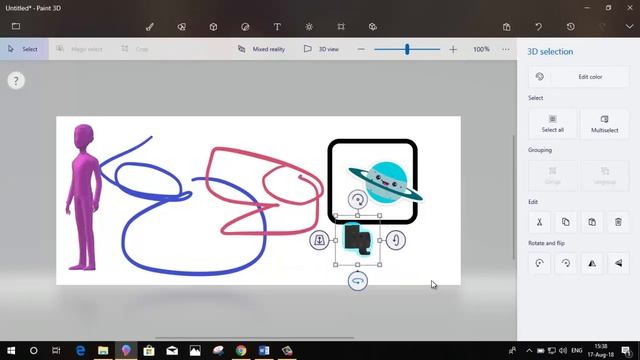Screen dimensions: 640x360
Task: Show hidden system tray icons
Action: [x=529, y=351]
